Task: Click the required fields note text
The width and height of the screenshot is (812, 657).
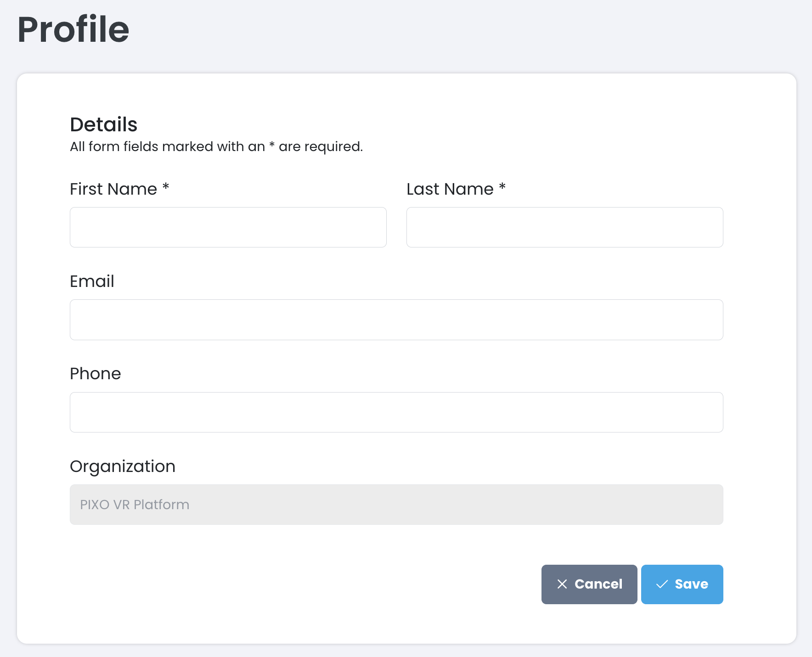Action: (x=216, y=146)
